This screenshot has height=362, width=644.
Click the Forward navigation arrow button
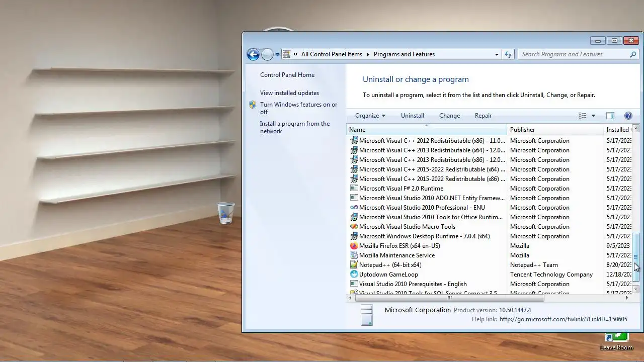tap(268, 54)
